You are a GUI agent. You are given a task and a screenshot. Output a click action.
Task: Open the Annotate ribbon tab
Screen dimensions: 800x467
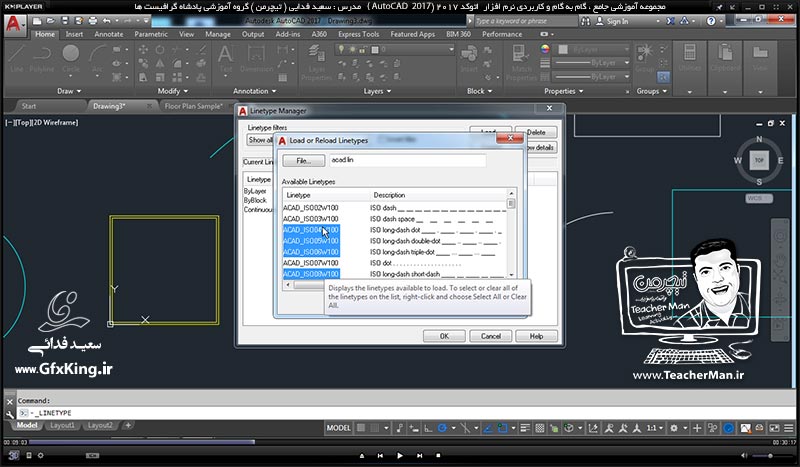(109, 34)
